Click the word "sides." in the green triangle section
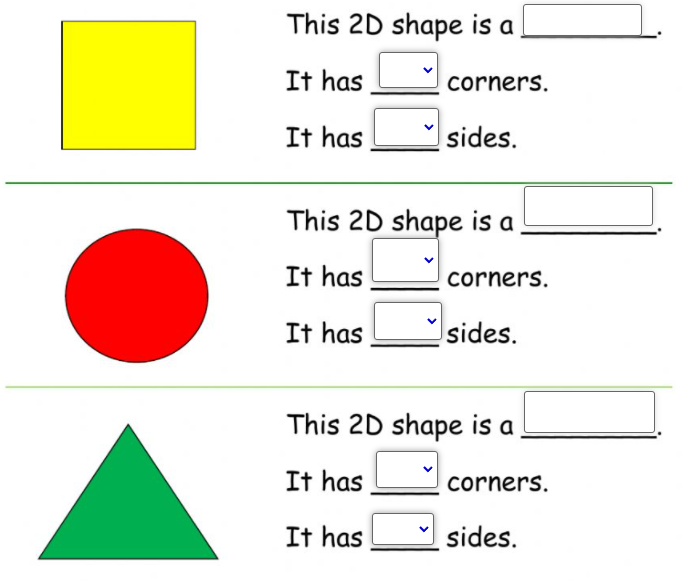Image resolution: width=682 pixels, height=581 pixels. tap(482, 538)
